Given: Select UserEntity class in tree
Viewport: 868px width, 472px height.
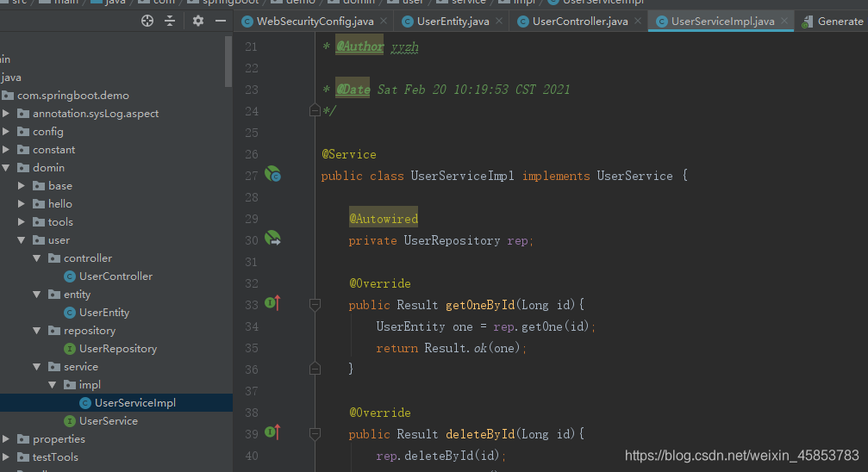Looking at the screenshot, I should point(103,313).
